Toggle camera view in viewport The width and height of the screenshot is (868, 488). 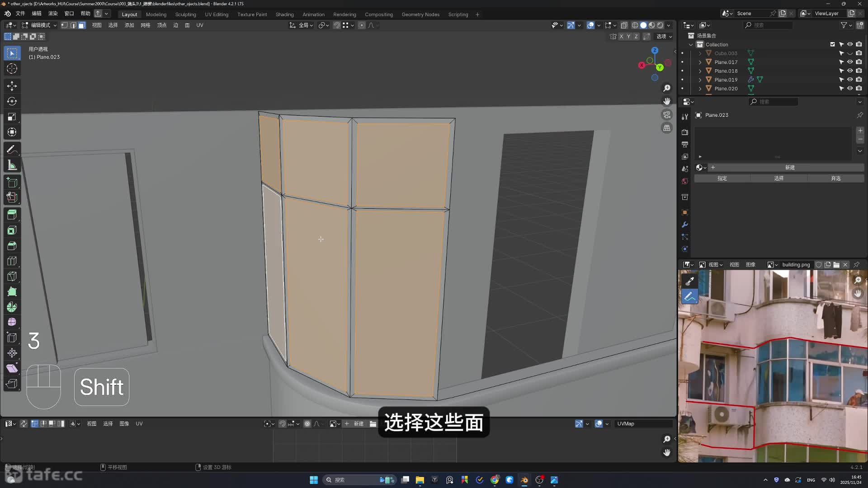pos(667,114)
